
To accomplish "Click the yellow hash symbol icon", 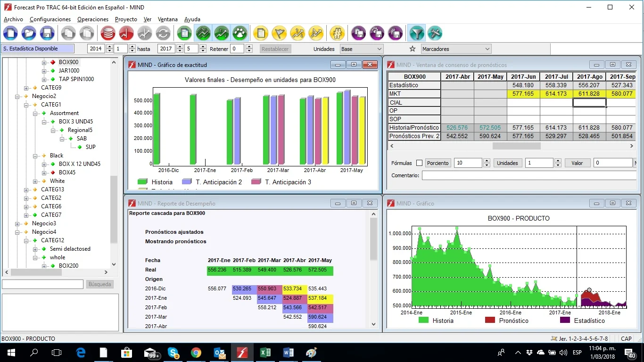I will [x=337, y=33].
